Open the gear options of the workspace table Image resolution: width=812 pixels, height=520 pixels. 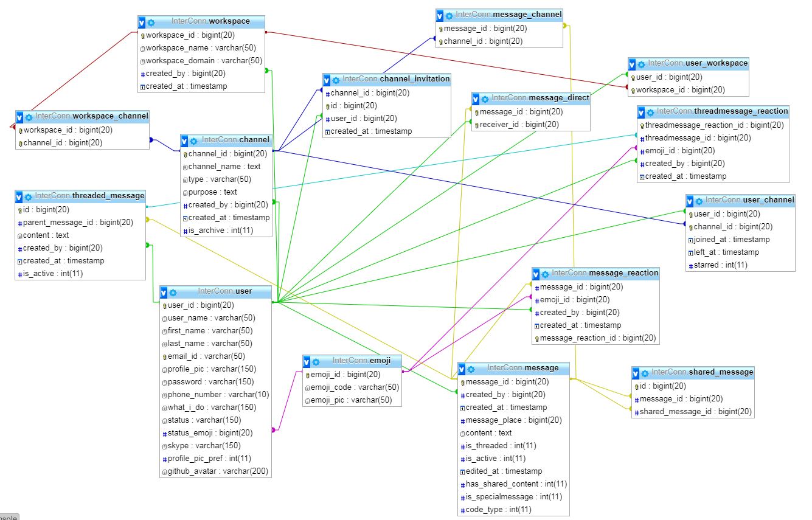click(x=151, y=23)
